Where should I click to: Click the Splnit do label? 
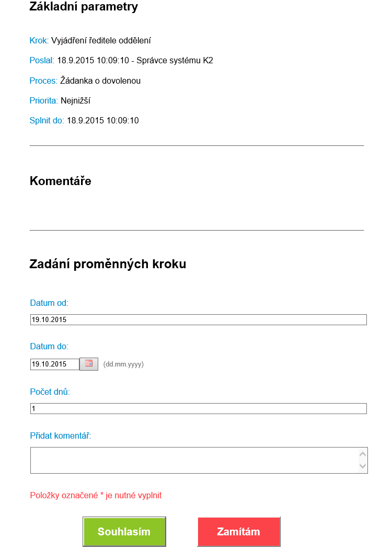click(x=47, y=120)
